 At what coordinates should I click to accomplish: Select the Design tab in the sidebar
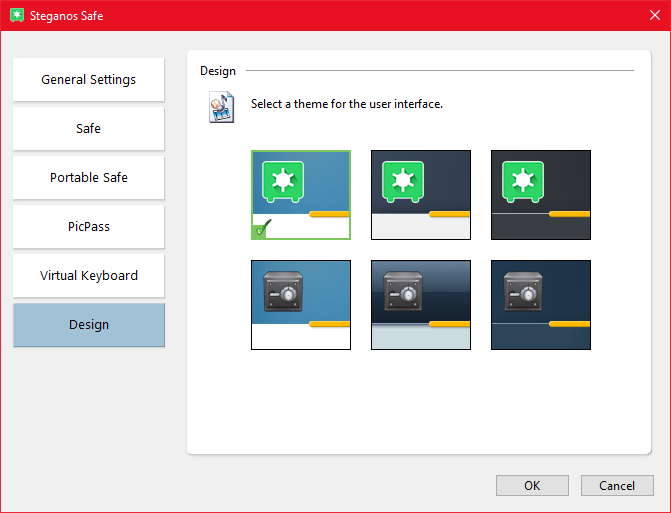tap(89, 325)
